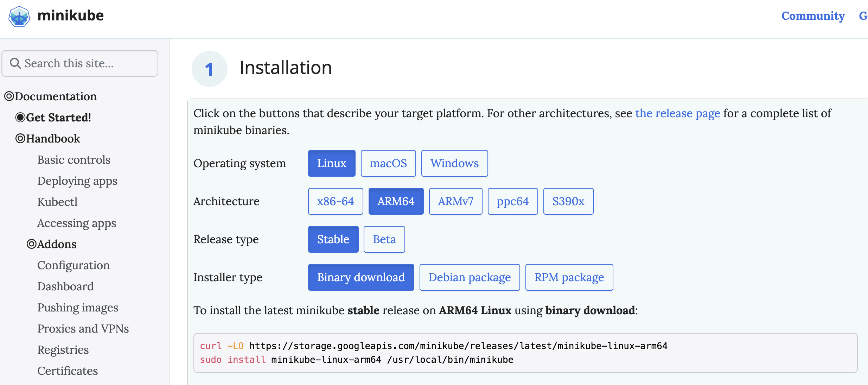Click the sudo install command line
This screenshot has width=868, height=385.
click(x=357, y=360)
